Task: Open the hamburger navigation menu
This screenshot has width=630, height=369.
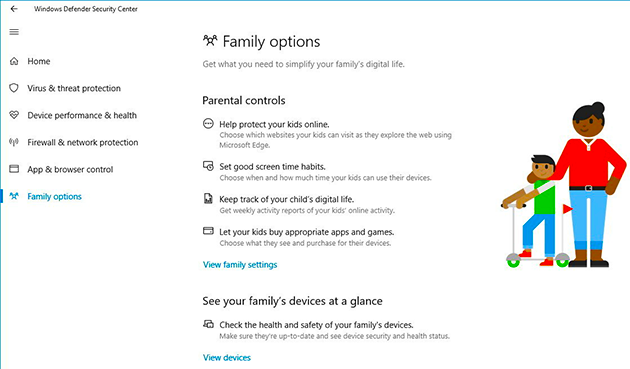Action: click(x=14, y=32)
